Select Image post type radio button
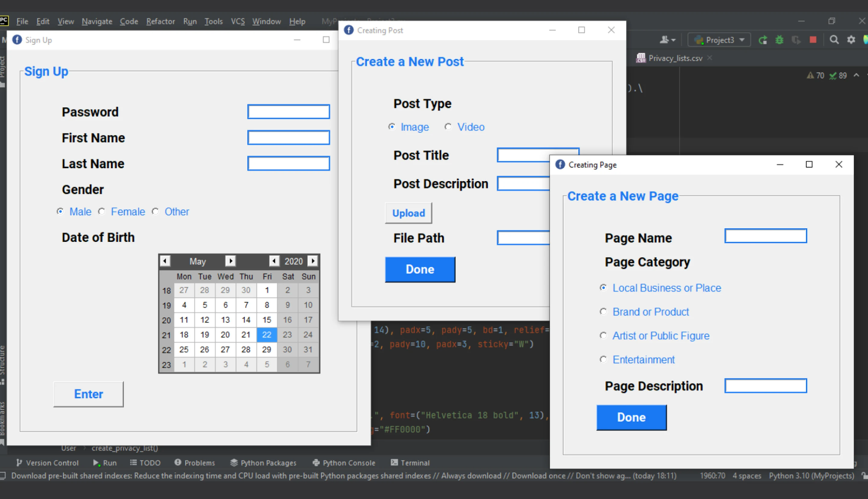The height and width of the screenshot is (499, 868). (392, 126)
